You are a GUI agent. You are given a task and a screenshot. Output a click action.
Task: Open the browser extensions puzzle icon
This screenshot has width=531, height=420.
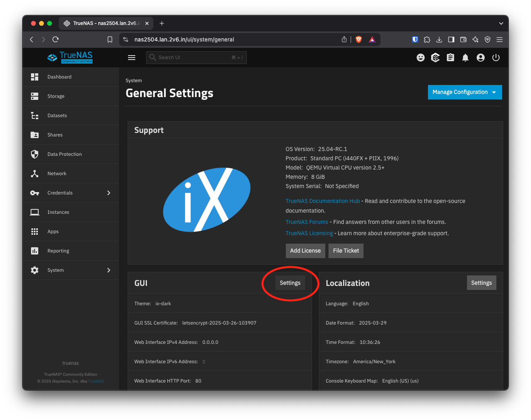point(427,39)
